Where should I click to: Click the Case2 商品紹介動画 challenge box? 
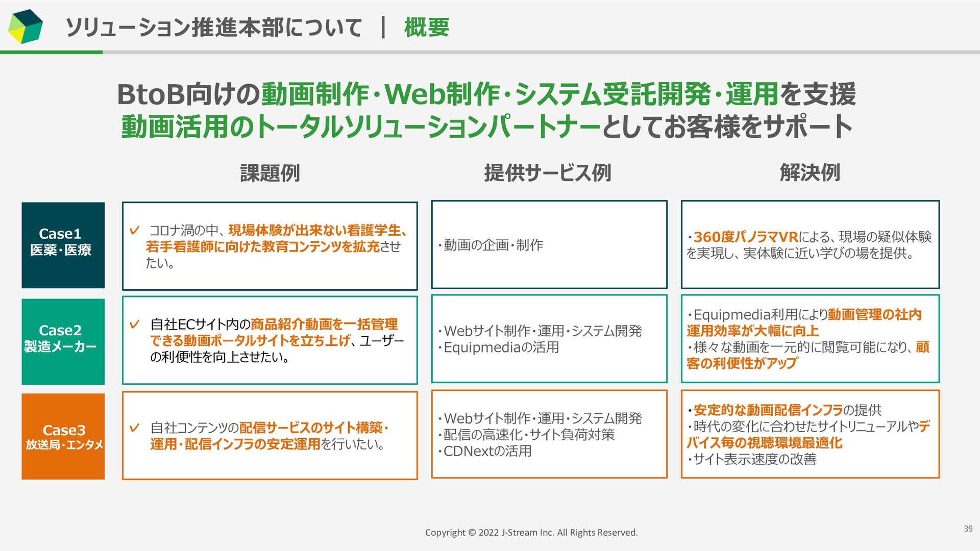tap(269, 340)
